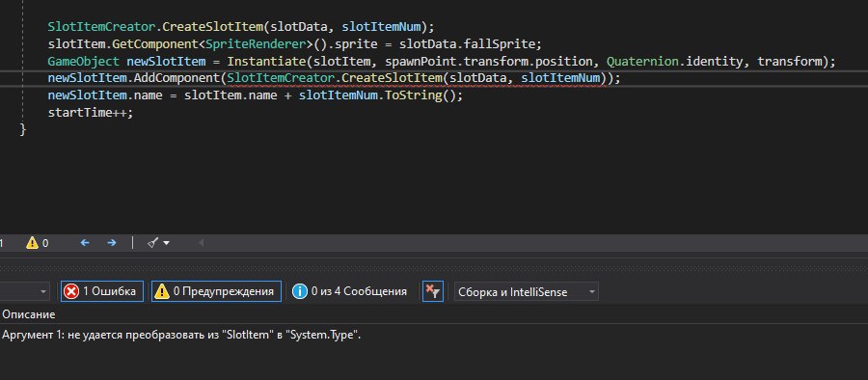This screenshot has height=380, width=868.
Task: Click the GameObject type keyword
Action: pos(84,61)
